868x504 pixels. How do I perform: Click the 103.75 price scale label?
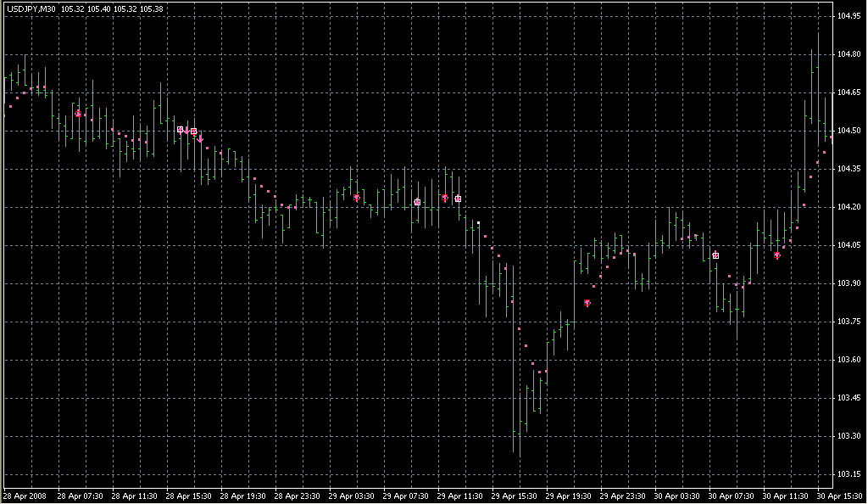tap(849, 322)
